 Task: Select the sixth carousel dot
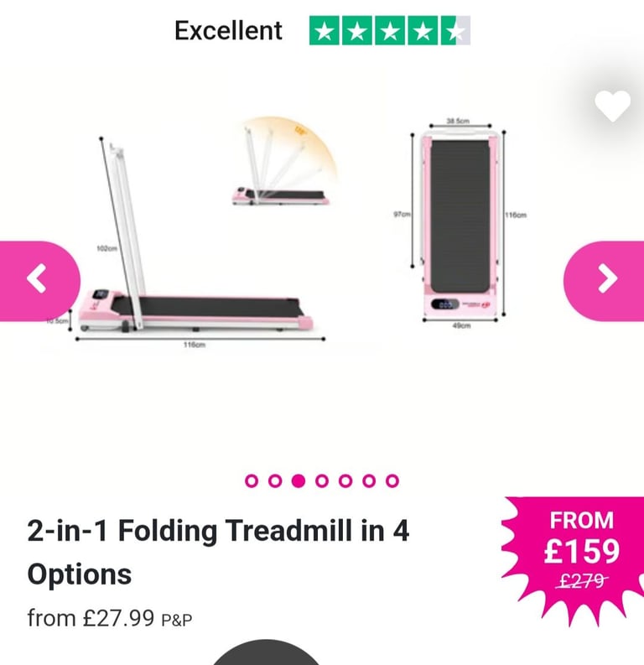click(x=369, y=481)
